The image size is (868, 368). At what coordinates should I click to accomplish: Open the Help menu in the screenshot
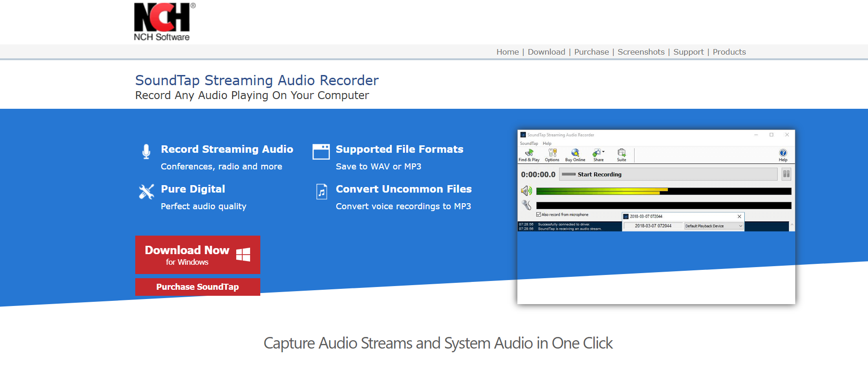pyautogui.click(x=547, y=143)
